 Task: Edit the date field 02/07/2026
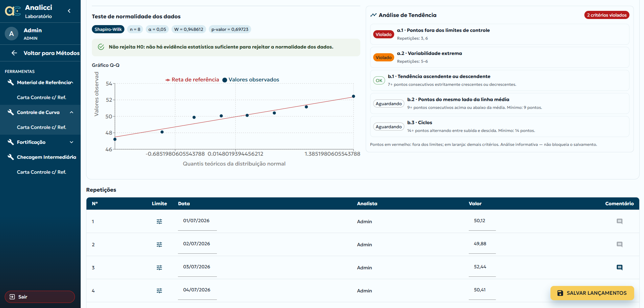tap(197, 244)
